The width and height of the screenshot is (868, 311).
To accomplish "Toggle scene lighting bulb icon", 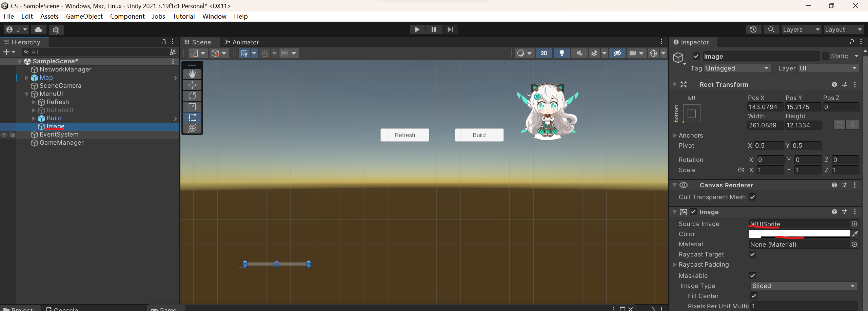I will 562,53.
